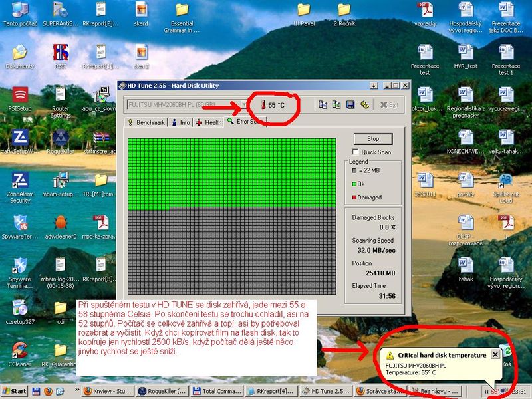Switch to RogueKiller via its taskbar button

coord(162,391)
